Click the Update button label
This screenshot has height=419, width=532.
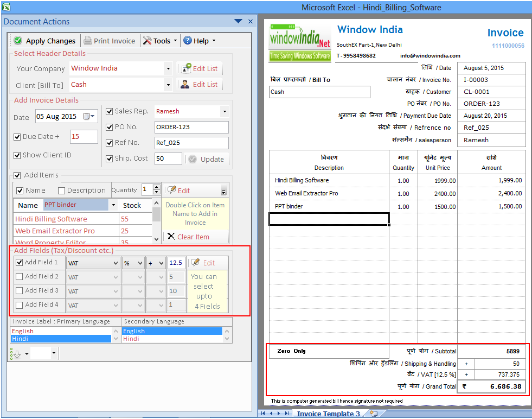tap(212, 159)
